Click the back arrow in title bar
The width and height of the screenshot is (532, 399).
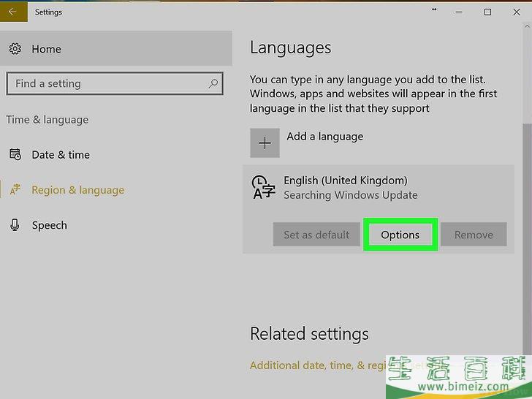pyautogui.click(x=13, y=12)
